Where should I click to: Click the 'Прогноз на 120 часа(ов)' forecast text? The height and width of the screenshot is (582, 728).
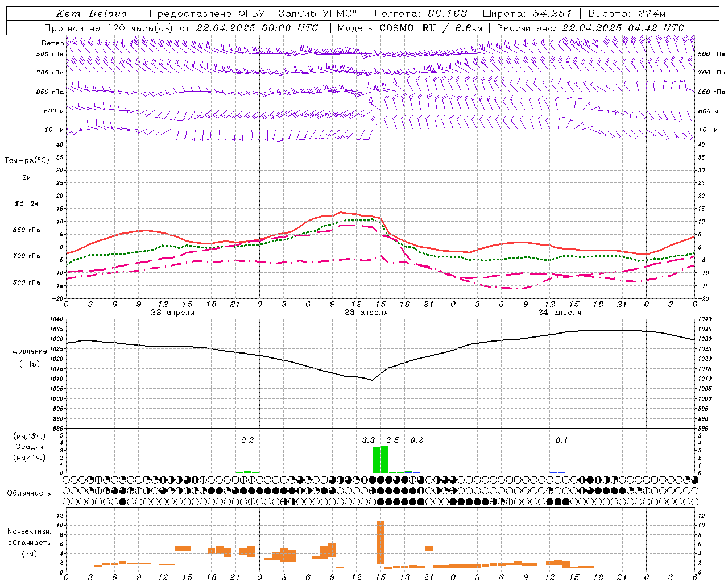(109, 28)
